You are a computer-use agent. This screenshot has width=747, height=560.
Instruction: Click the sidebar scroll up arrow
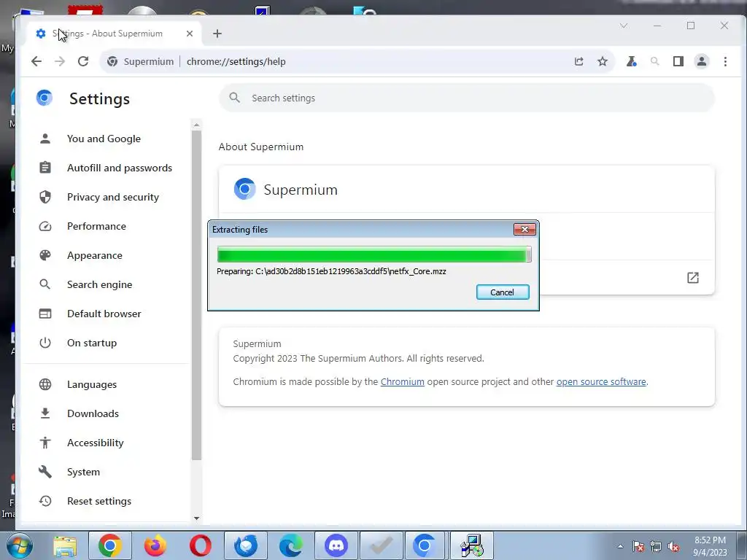point(196,125)
